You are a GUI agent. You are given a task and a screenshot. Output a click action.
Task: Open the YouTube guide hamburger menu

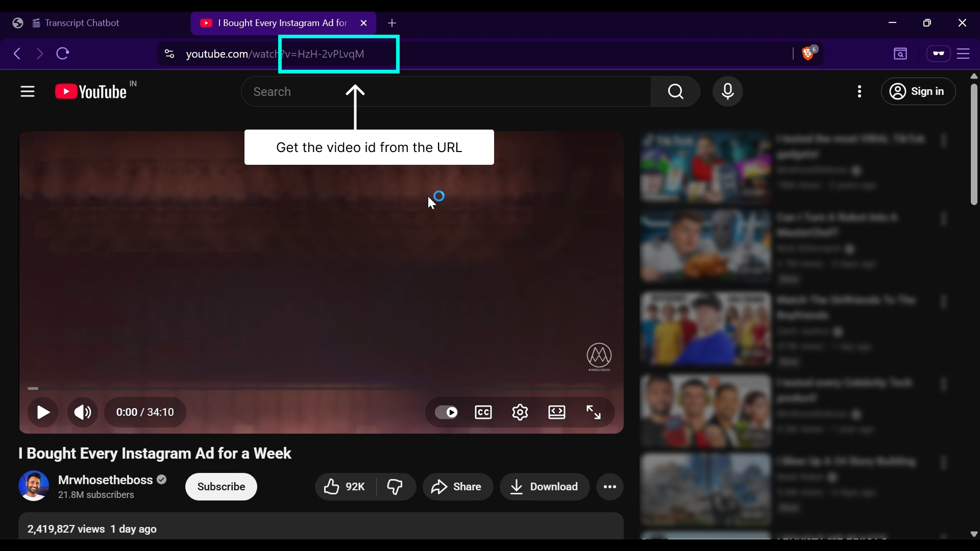(27, 91)
